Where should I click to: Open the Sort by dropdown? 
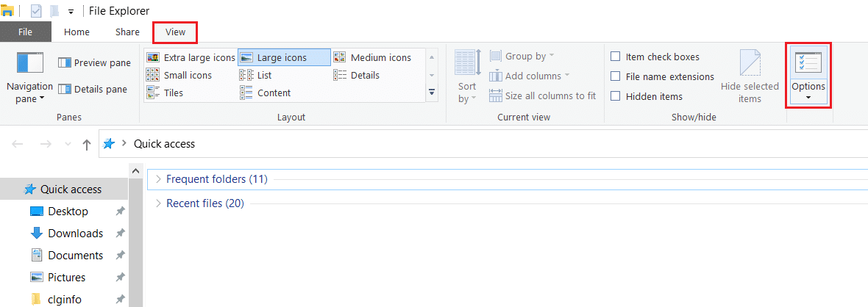tap(466, 77)
